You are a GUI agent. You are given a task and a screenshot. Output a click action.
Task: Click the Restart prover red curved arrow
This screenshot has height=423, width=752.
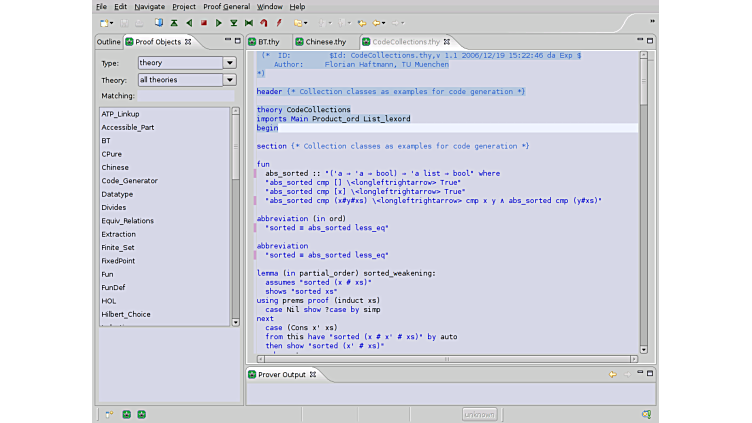coord(264,22)
